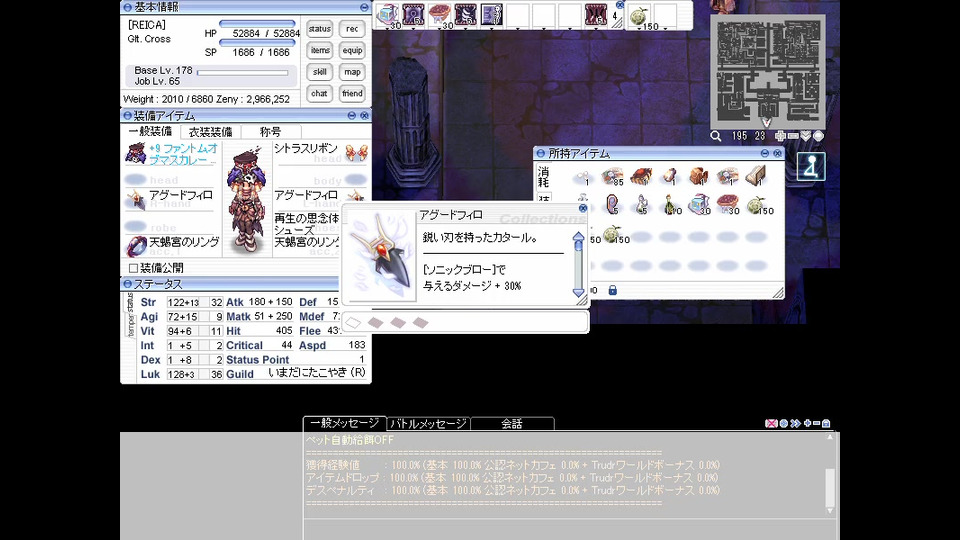This screenshot has width=960, height=540.
Task: Zoom out the minimap with minus icon
Action: [793, 136]
